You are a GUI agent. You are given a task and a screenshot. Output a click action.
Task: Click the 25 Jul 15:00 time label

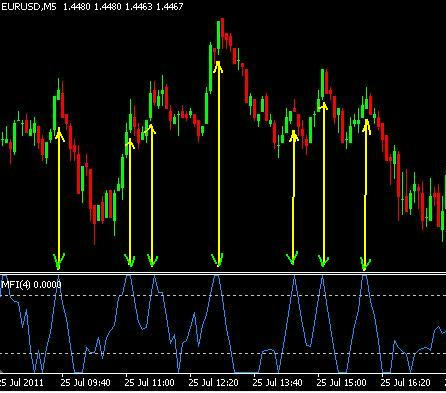(341, 382)
